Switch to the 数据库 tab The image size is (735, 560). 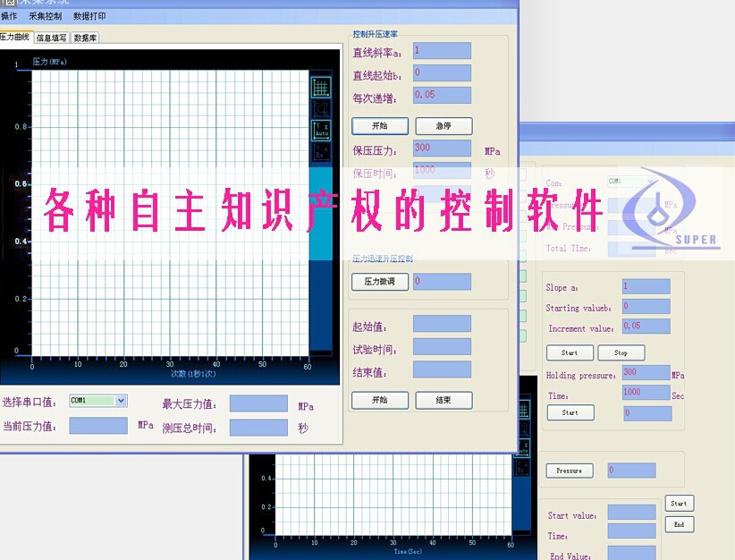coord(86,38)
